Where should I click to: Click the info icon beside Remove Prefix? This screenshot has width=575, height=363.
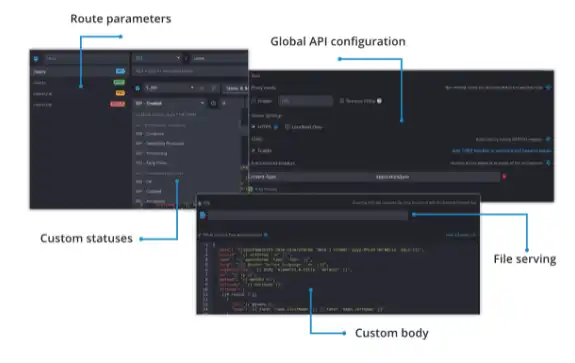[380, 101]
